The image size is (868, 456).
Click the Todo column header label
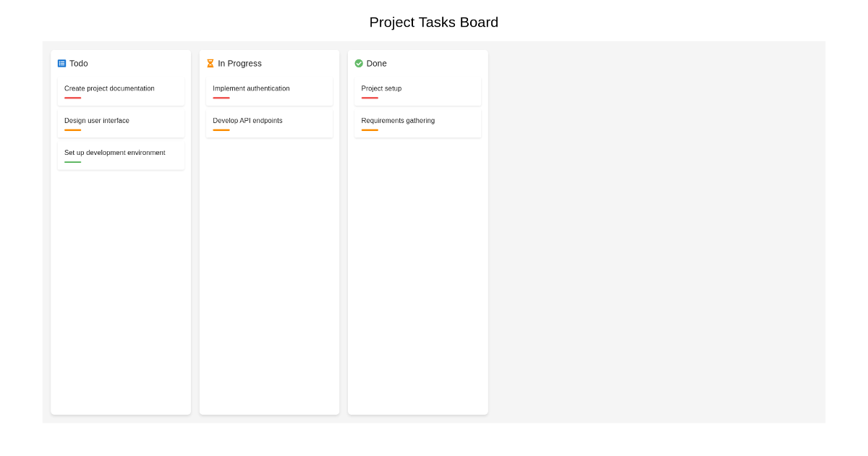(x=79, y=64)
